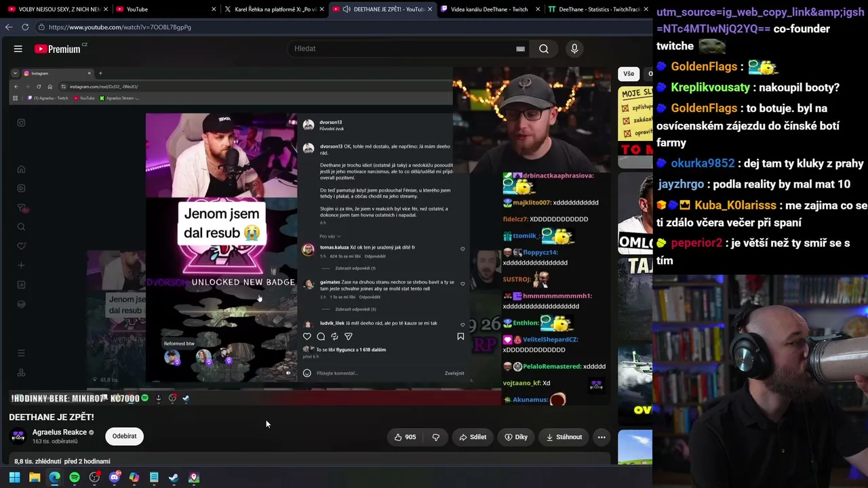
Task: Toggle the Instagram reel sound speaker icon
Action: 288,373
